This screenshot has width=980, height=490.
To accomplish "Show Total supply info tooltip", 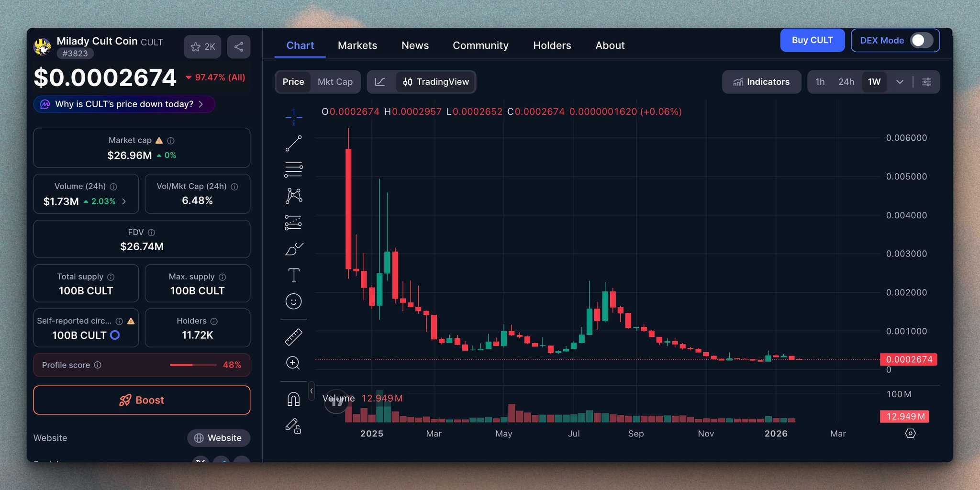I will (111, 277).
